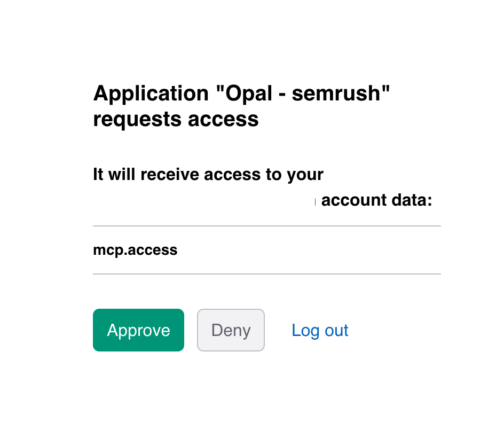Grant access by choosing Approve

(x=138, y=330)
